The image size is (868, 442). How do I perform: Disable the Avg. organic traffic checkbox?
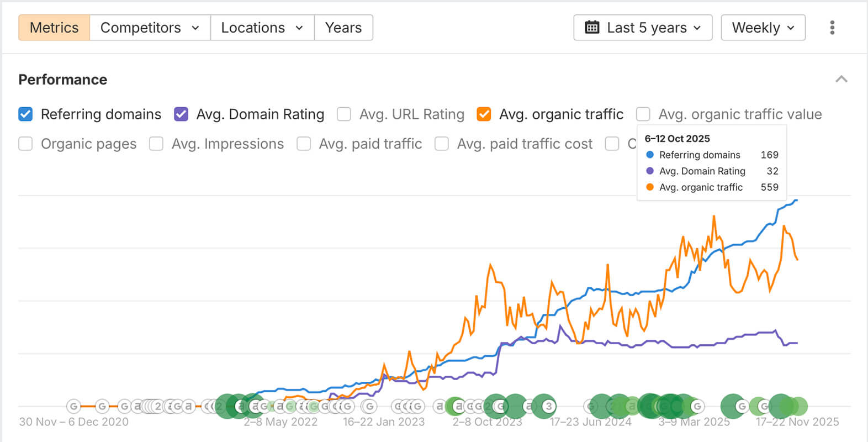[484, 114]
